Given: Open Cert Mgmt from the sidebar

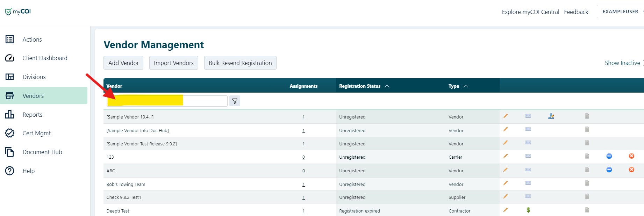Looking at the screenshot, I should 37,133.
